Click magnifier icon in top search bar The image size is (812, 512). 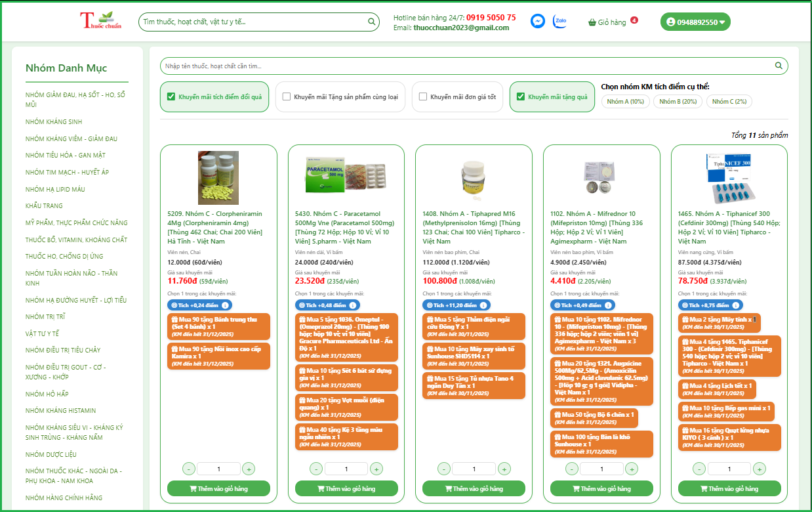tap(372, 22)
